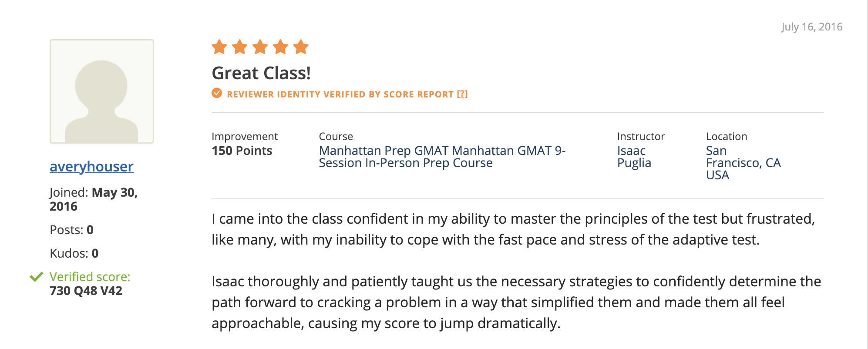Click the green verified score checkmark

coord(37,277)
